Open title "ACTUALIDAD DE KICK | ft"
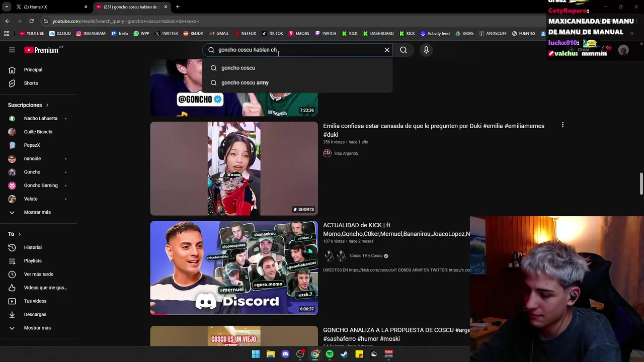This screenshot has width=644, height=362. 396,229
